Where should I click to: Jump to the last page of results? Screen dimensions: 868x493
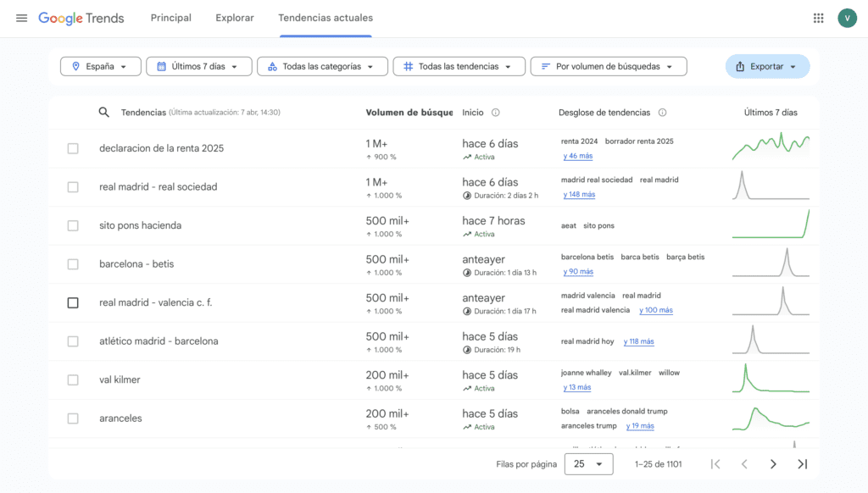point(802,464)
